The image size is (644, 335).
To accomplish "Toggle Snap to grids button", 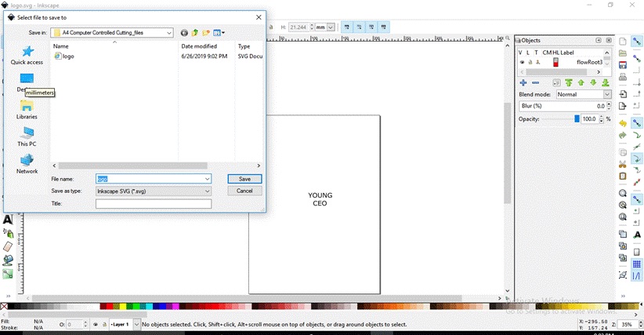I will click(637, 264).
